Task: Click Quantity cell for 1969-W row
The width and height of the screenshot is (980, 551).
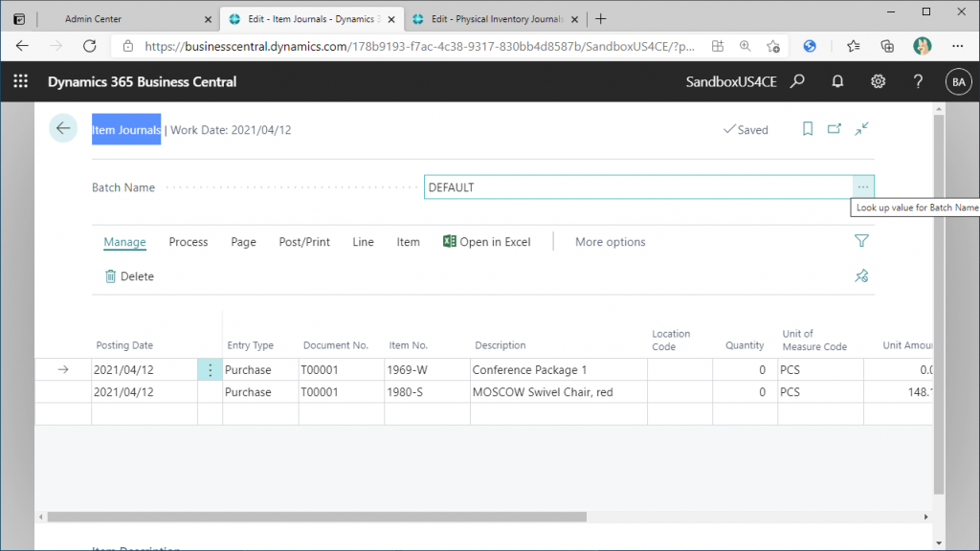Action: 745,370
